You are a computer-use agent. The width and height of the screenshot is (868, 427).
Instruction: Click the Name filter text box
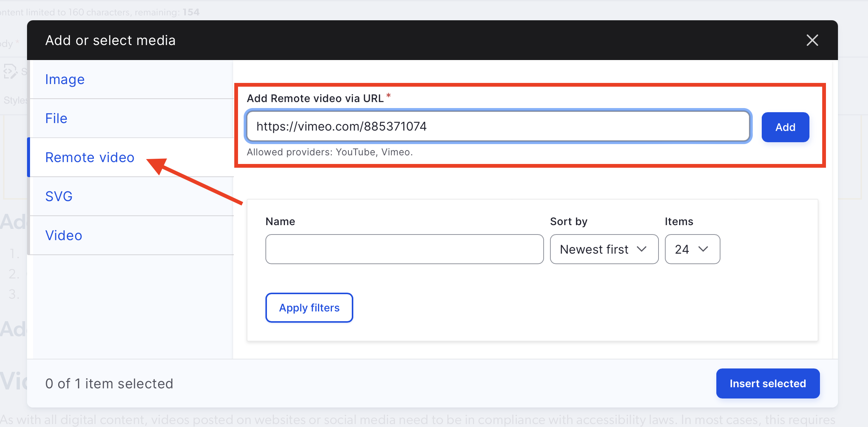coord(404,249)
